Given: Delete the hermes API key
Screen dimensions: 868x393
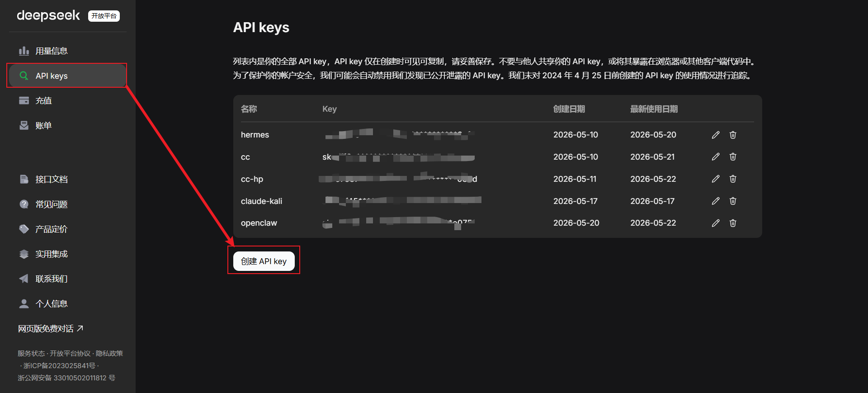Looking at the screenshot, I should pos(733,135).
